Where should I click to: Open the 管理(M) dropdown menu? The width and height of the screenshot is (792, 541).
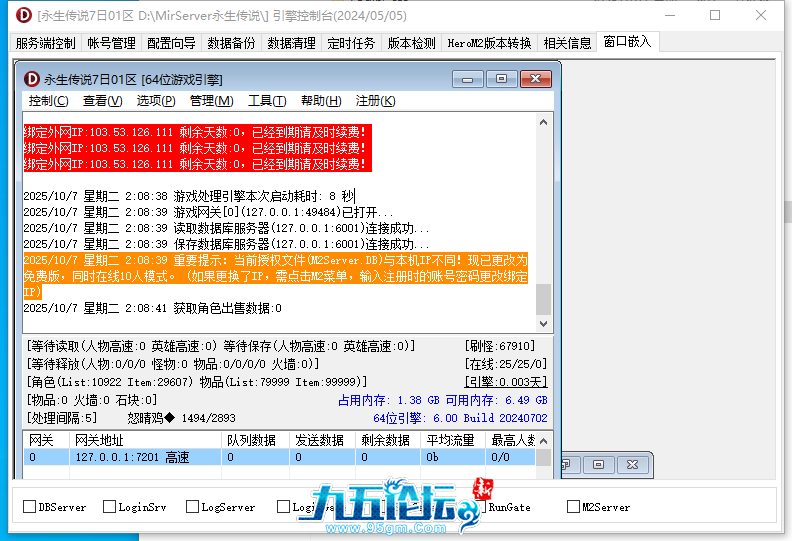pos(211,101)
